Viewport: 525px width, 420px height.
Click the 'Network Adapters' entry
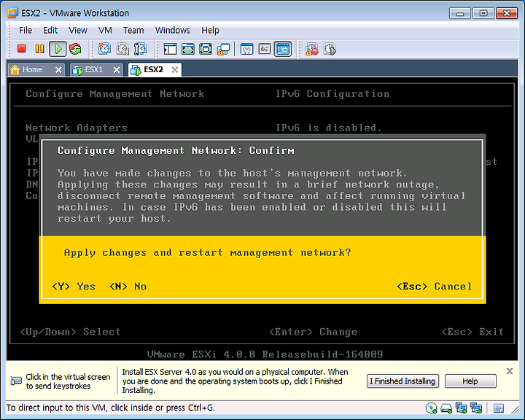tap(77, 128)
